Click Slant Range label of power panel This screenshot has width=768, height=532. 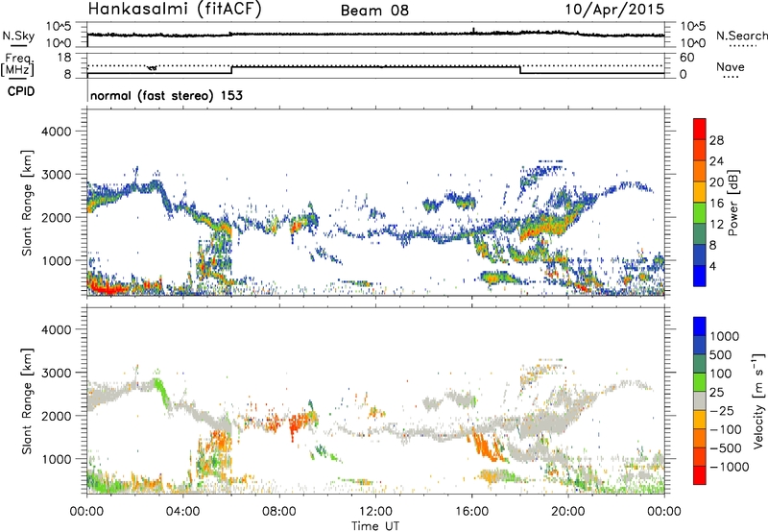click(x=27, y=203)
